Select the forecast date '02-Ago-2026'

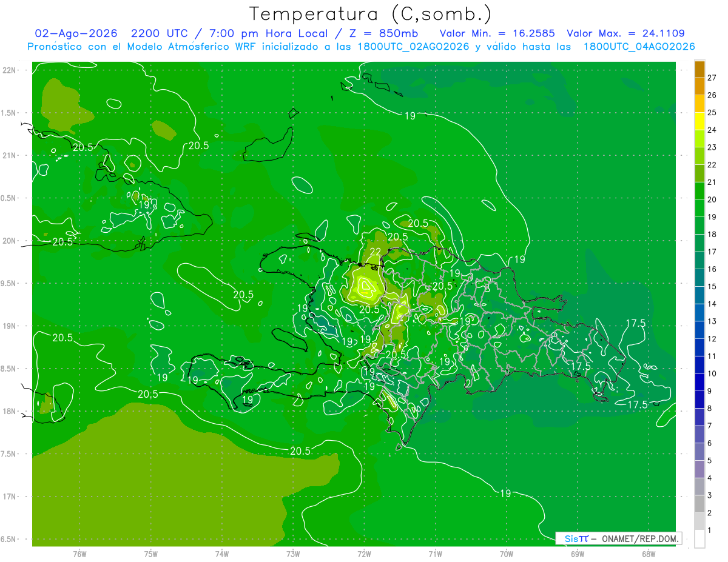point(76,33)
